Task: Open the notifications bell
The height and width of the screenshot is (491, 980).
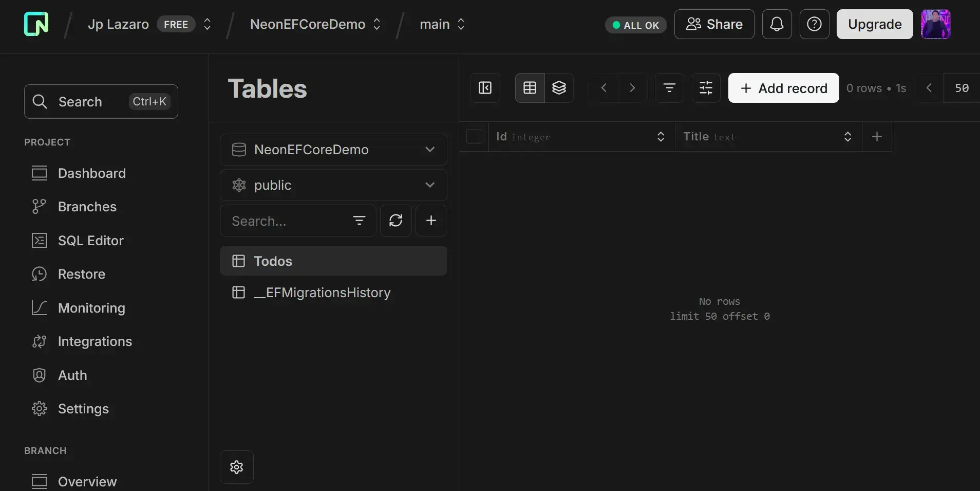Action: 777,24
